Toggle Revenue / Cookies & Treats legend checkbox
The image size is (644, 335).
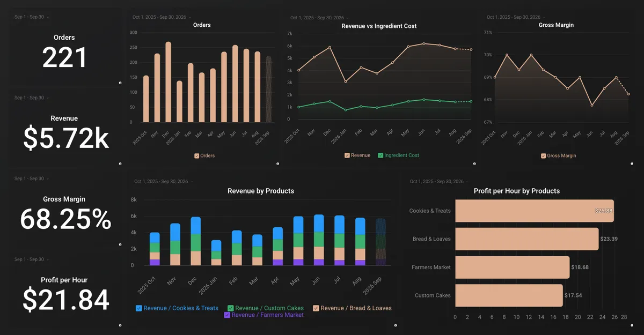[139, 308]
